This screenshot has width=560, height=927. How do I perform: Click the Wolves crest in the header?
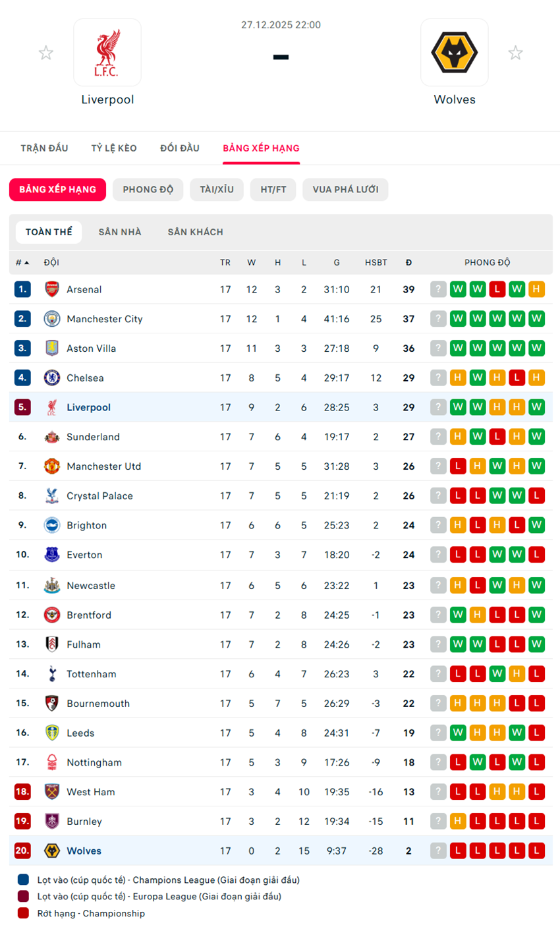click(x=454, y=53)
